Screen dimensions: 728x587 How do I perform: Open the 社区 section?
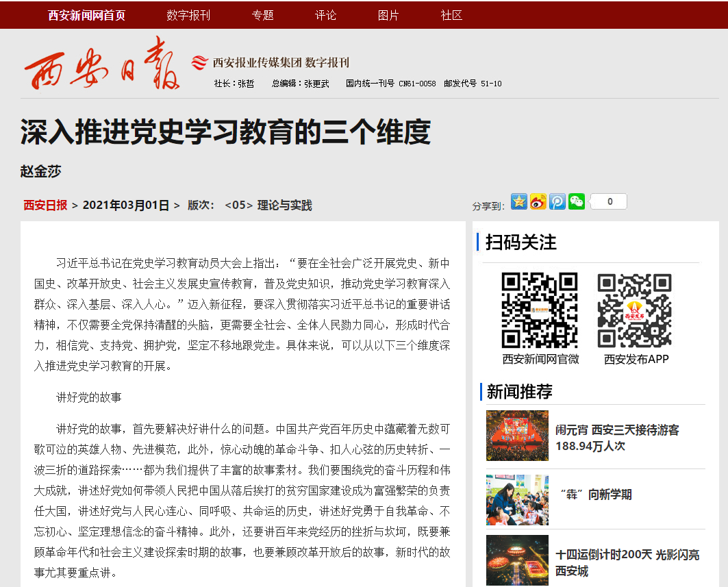(x=451, y=15)
